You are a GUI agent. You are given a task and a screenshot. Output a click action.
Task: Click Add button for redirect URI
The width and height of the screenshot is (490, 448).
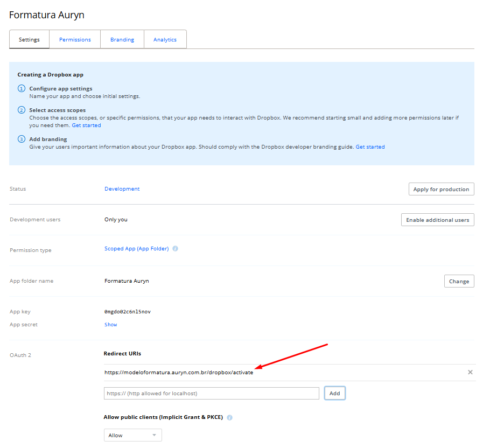(x=335, y=393)
